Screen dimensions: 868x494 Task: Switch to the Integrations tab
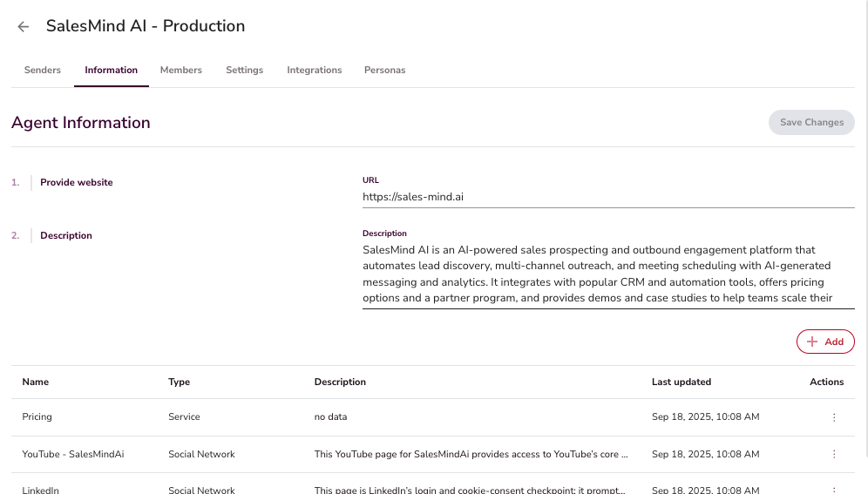pos(315,70)
